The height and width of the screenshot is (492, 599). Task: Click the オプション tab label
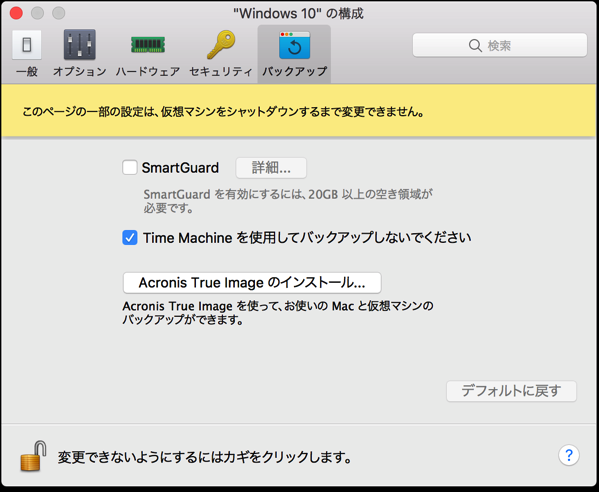click(79, 71)
